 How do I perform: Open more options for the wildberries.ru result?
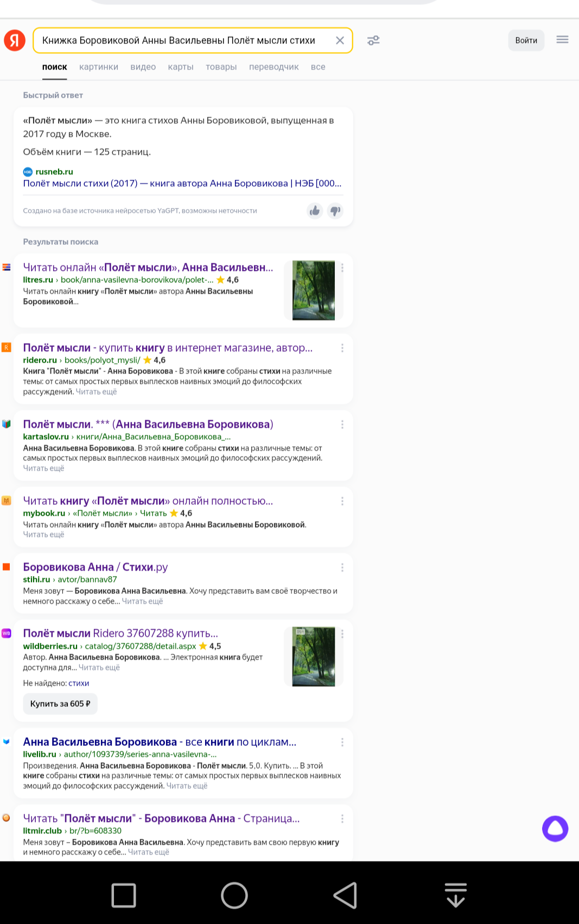pos(342,634)
